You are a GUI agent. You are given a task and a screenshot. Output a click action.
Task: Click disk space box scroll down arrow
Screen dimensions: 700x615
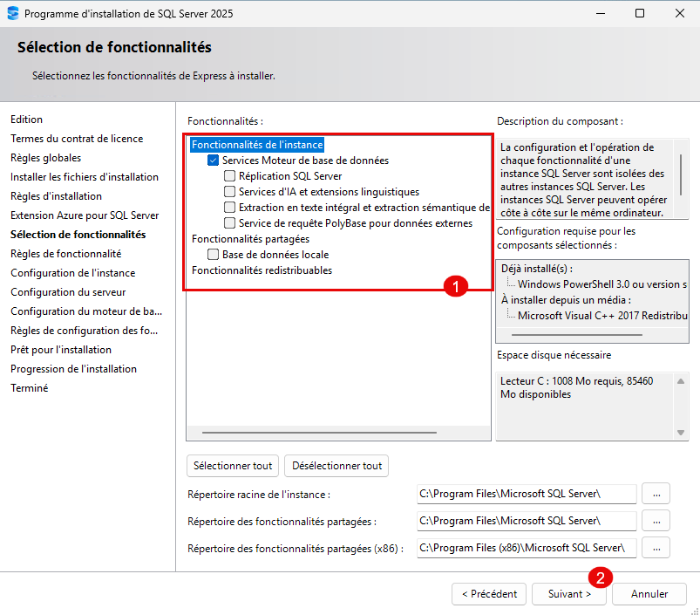(x=681, y=433)
